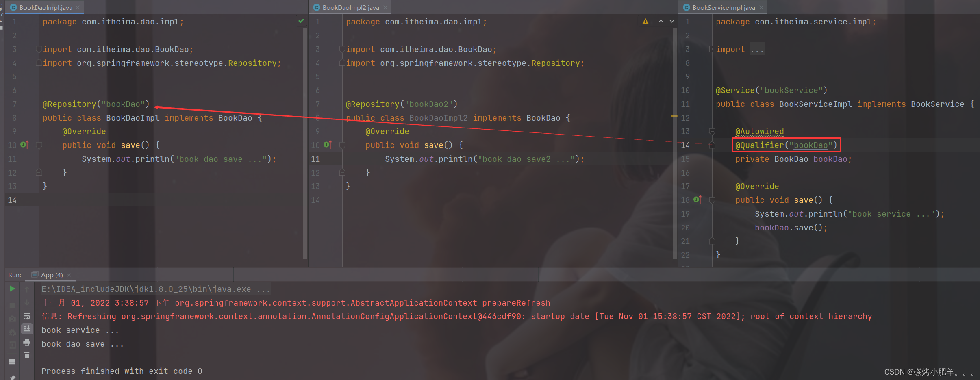
Task: Collapse the @Autowired field fold at line 13
Action: coord(712,131)
